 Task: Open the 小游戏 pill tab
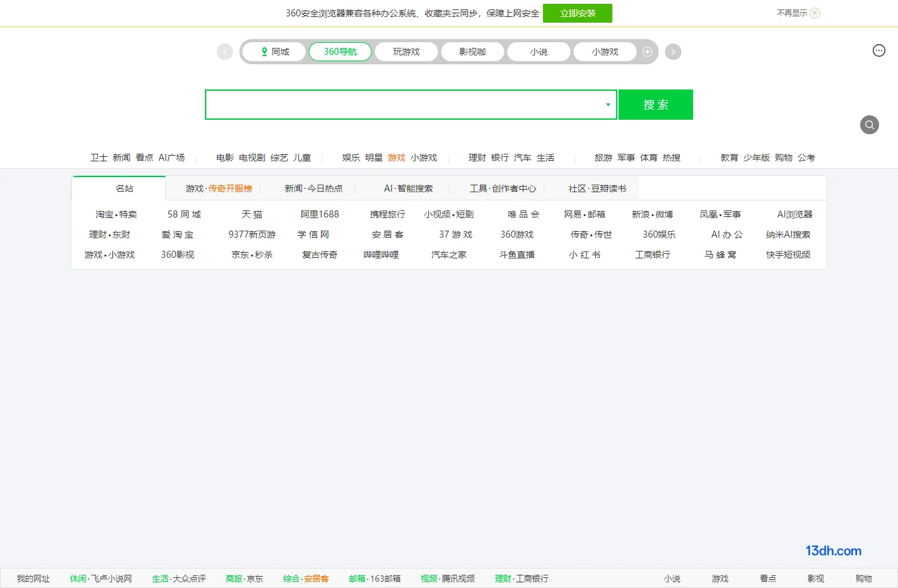pos(605,52)
